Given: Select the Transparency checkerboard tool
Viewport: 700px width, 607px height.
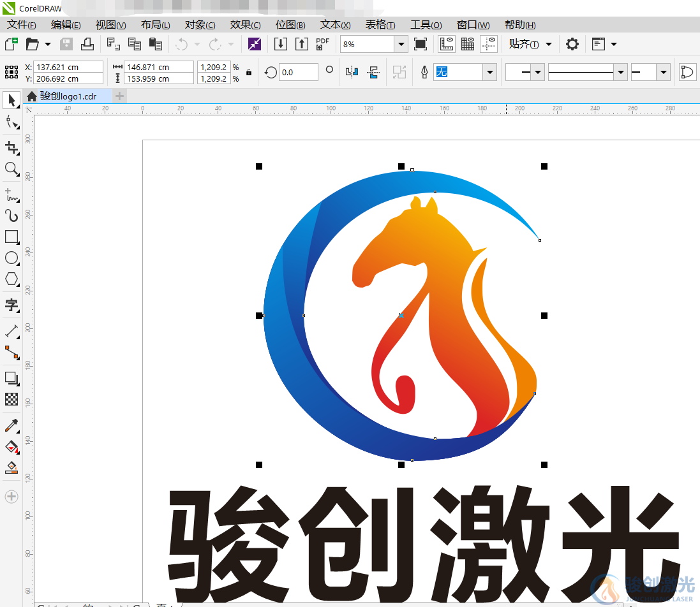Looking at the screenshot, I should [11, 399].
